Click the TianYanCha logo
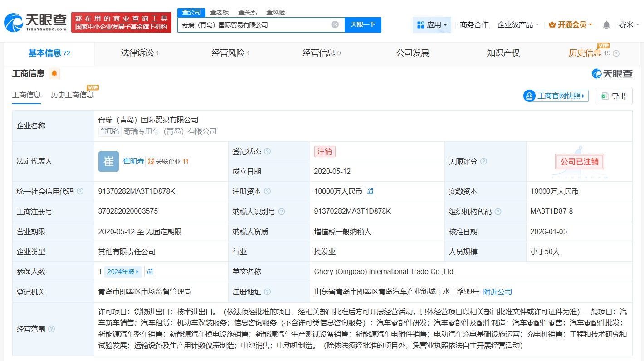 pos(35,22)
